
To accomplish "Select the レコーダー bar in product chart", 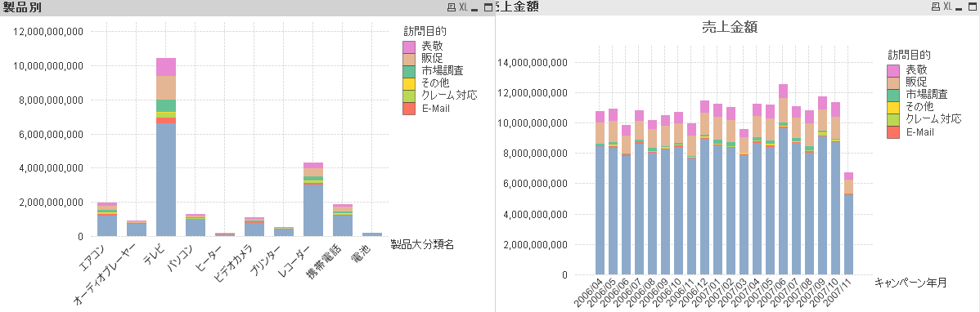I will [313, 199].
